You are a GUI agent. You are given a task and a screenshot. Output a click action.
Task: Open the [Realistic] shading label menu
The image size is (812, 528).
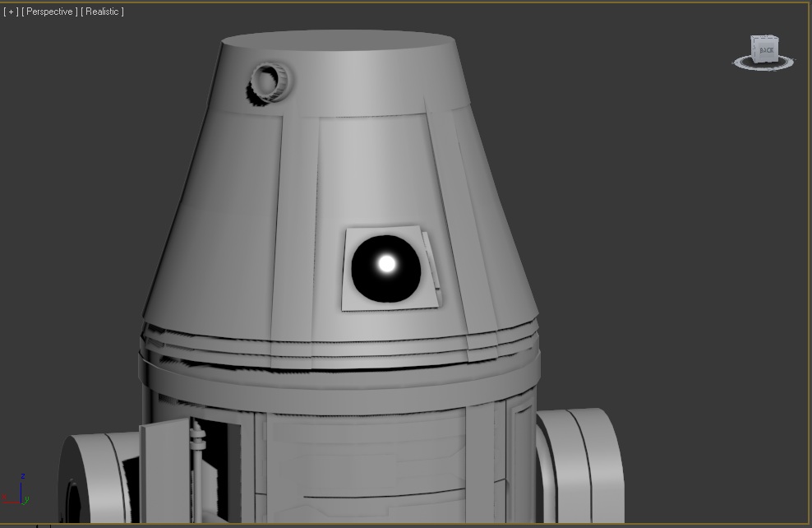point(104,12)
